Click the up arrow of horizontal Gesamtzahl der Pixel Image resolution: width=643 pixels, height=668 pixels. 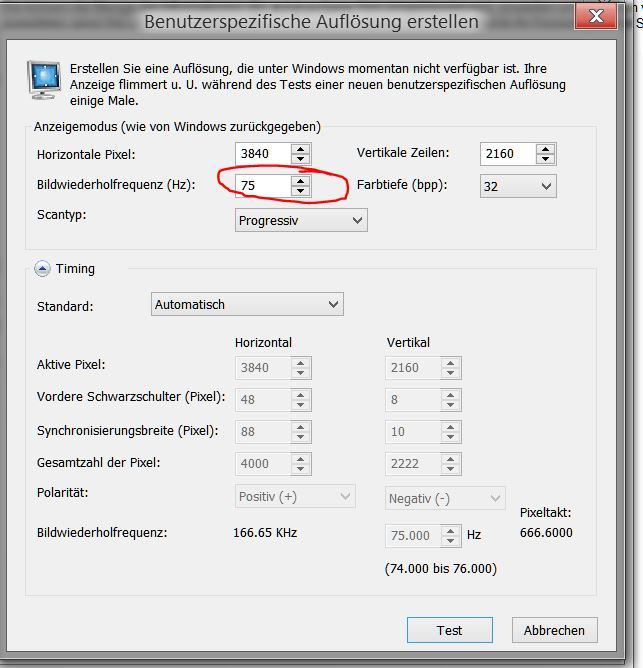[301, 459]
